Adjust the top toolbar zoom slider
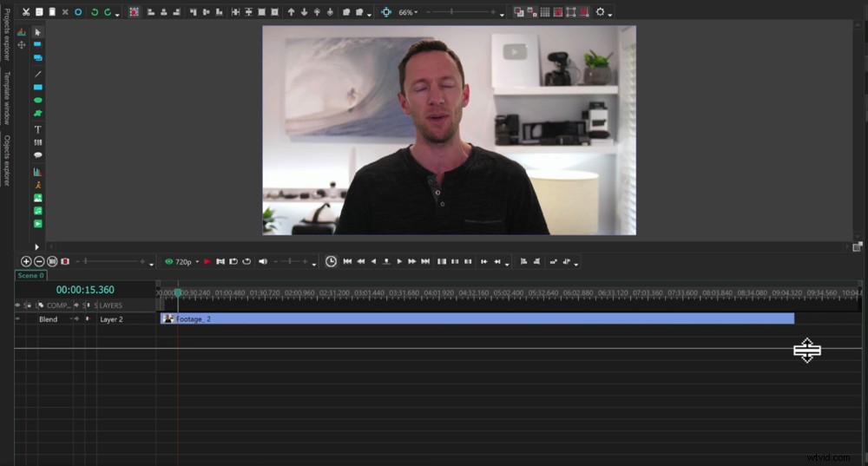 coord(461,11)
